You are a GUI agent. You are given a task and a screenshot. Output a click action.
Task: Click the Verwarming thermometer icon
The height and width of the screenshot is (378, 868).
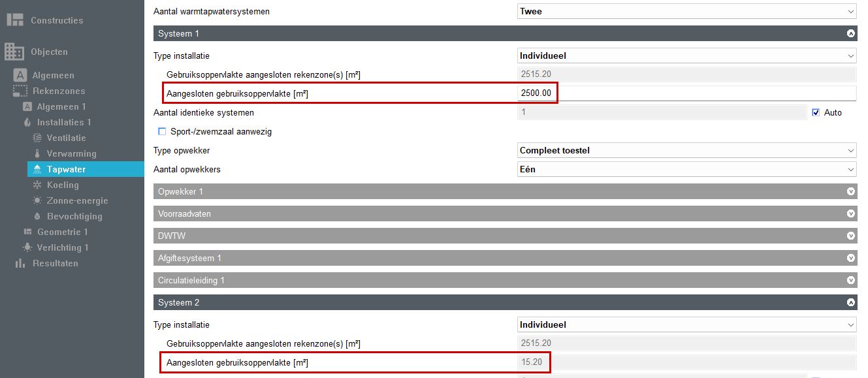(37, 153)
